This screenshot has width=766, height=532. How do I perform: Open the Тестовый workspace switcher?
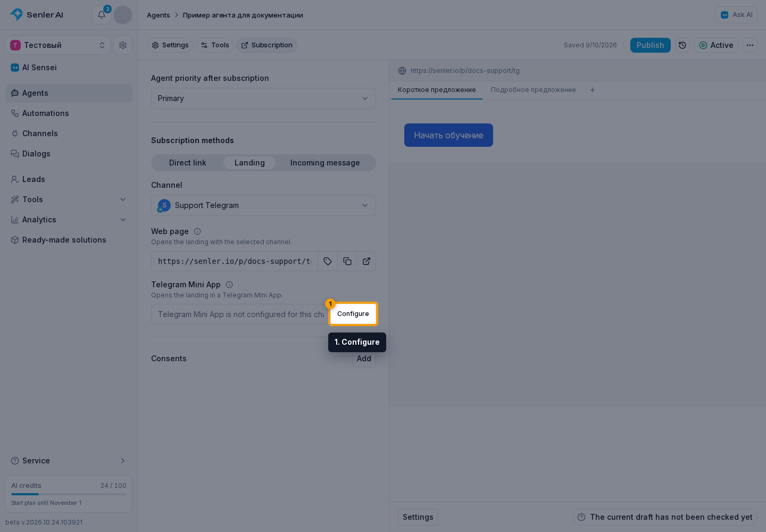[x=59, y=45]
